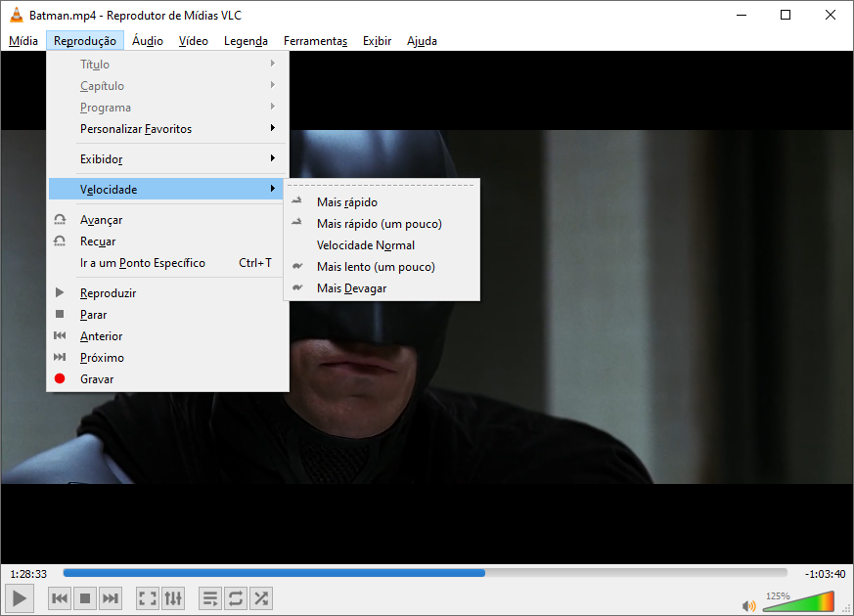Select Ir a um Ponto Específico
The width and height of the screenshot is (854, 616).
click(x=143, y=263)
